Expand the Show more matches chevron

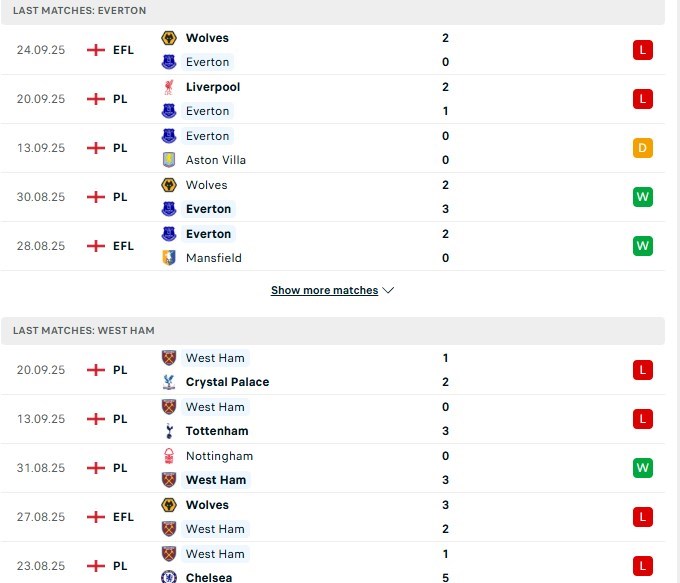(389, 291)
